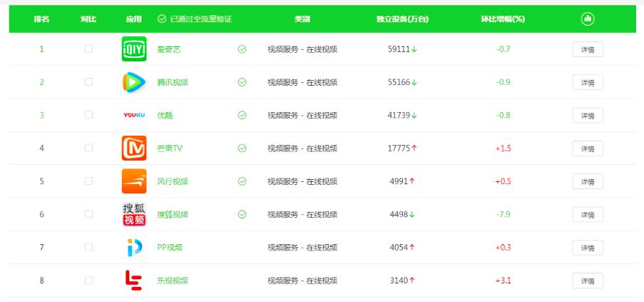Viewport: 644px width, 302px height.
Task: Check the compare box for 优酷
Action: (88, 115)
